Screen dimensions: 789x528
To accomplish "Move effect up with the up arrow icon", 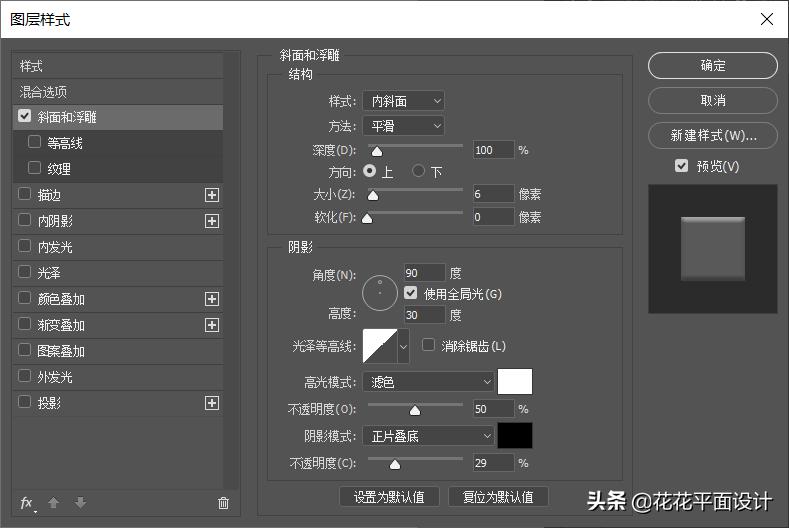I will click(x=53, y=502).
